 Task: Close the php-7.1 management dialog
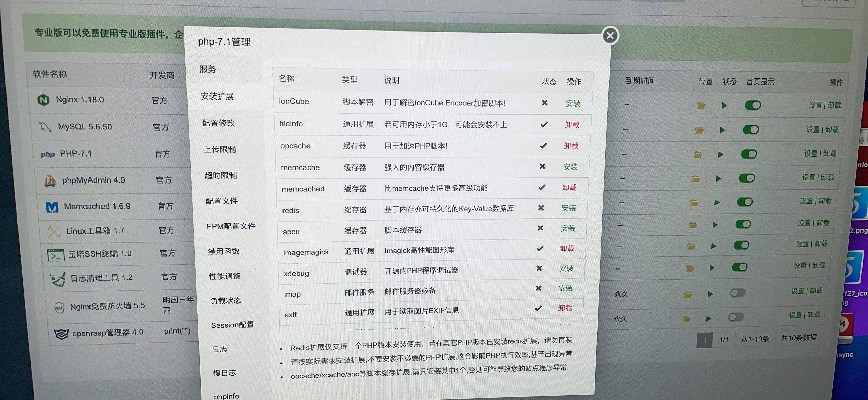point(610,36)
